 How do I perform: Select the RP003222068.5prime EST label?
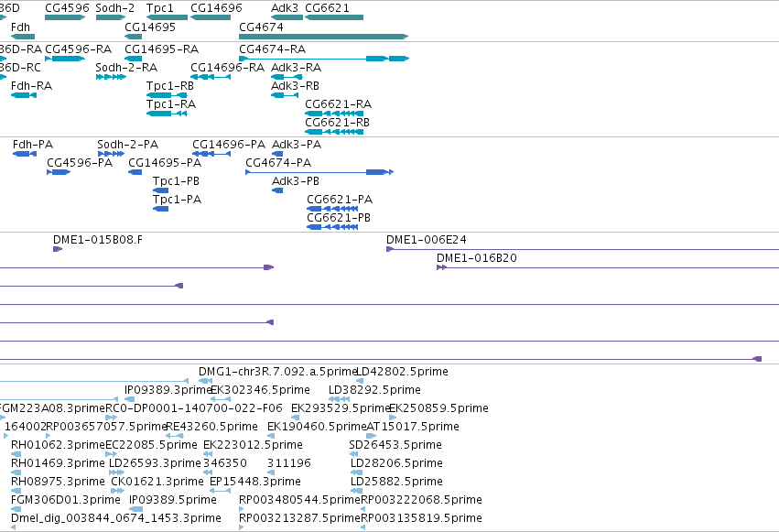tap(421, 500)
